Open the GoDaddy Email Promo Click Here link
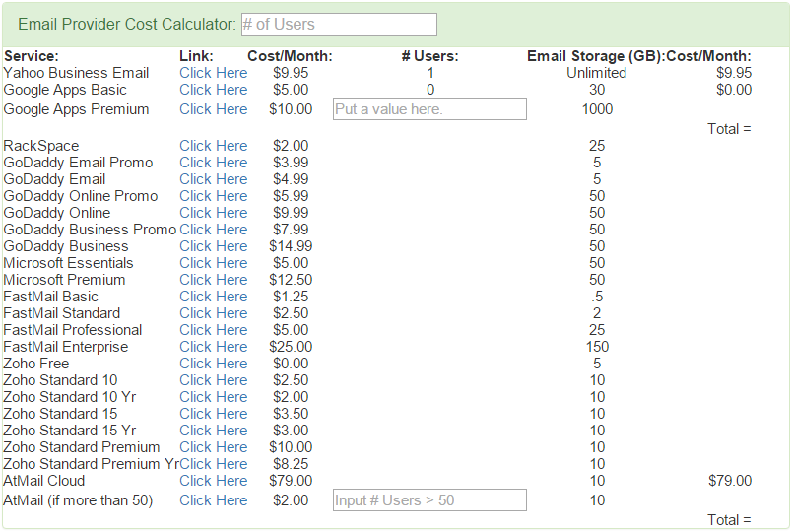Image resolution: width=790 pixels, height=532 pixels. (214, 163)
